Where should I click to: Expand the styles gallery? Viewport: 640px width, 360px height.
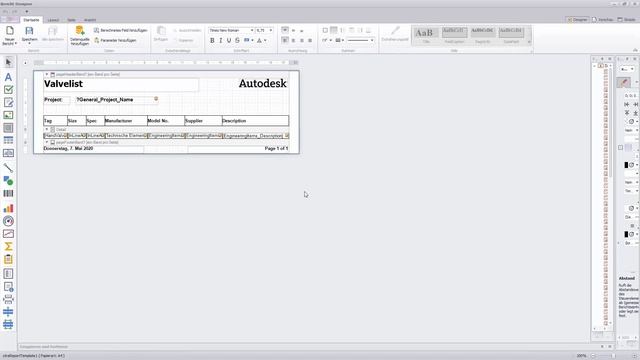coord(529,42)
